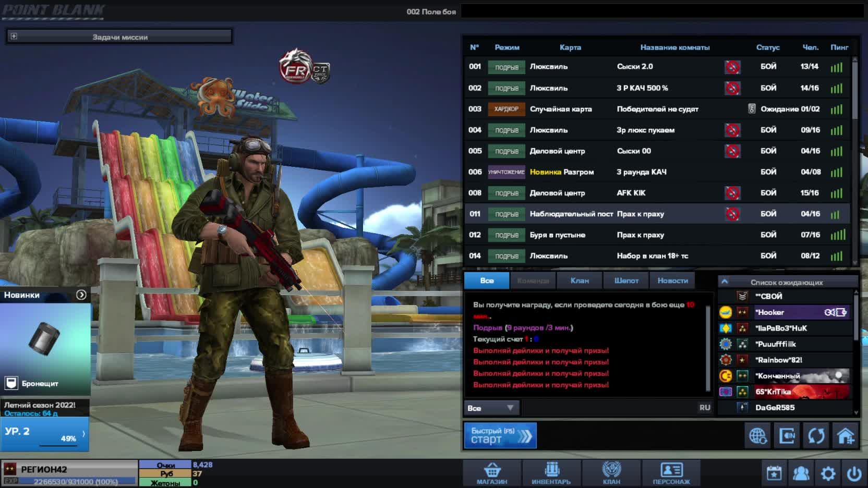This screenshot has height=488, width=868.
Task: Click the enter room door icon
Action: [787, 435]
